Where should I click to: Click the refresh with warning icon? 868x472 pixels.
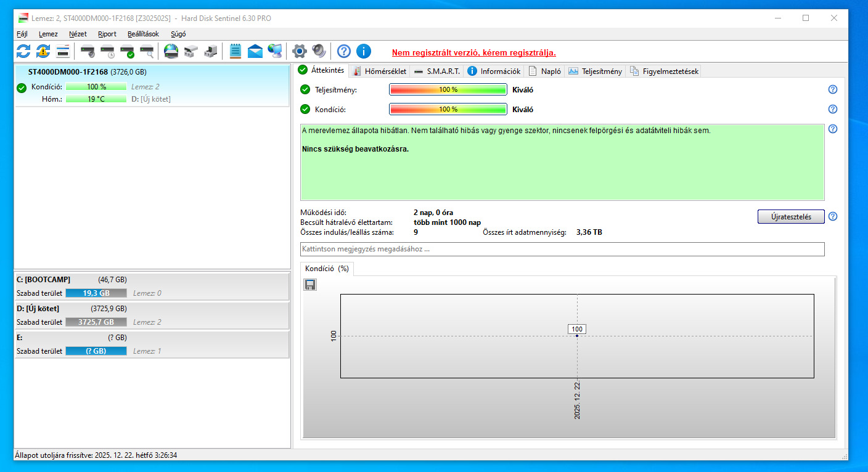click(x=43, y=51)
